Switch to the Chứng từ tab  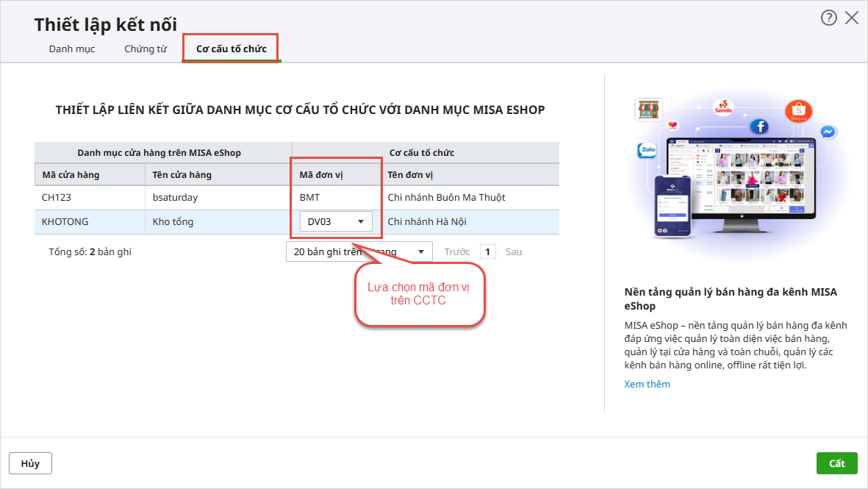(146, 49)
